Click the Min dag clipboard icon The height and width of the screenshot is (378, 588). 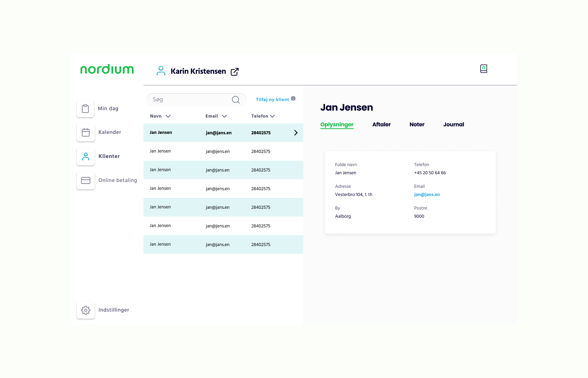[85, 109]
